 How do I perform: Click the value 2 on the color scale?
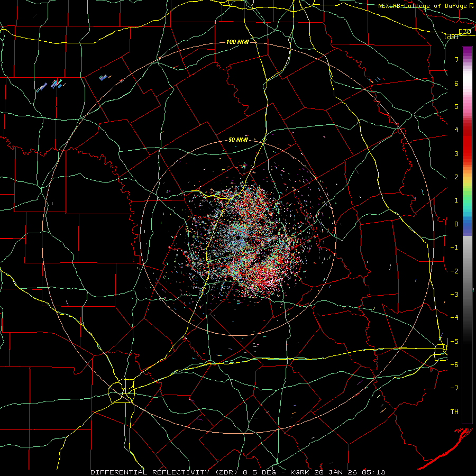456,177
